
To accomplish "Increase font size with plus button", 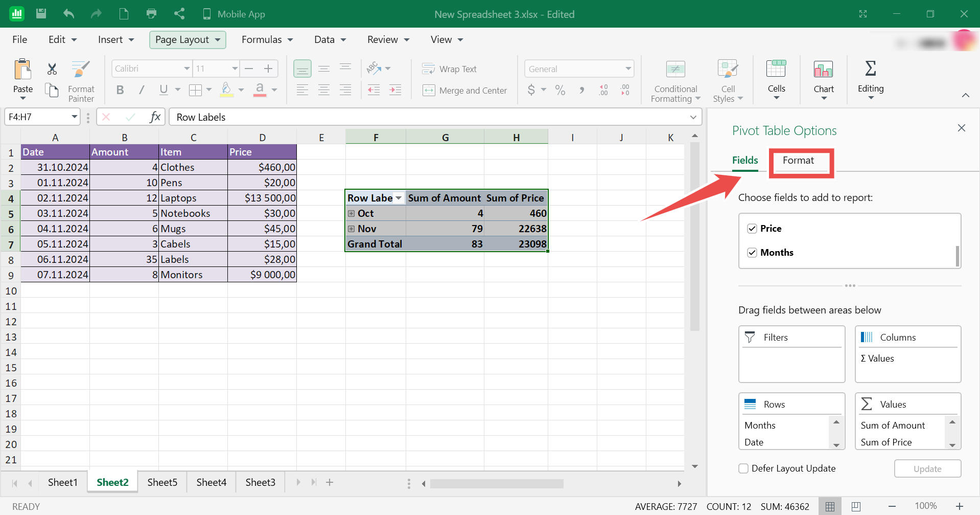I will coord(268,69).
